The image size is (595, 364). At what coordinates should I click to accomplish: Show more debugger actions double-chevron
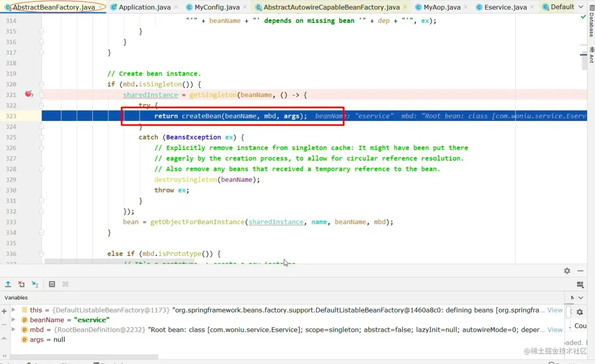click(x=4, y=356)
